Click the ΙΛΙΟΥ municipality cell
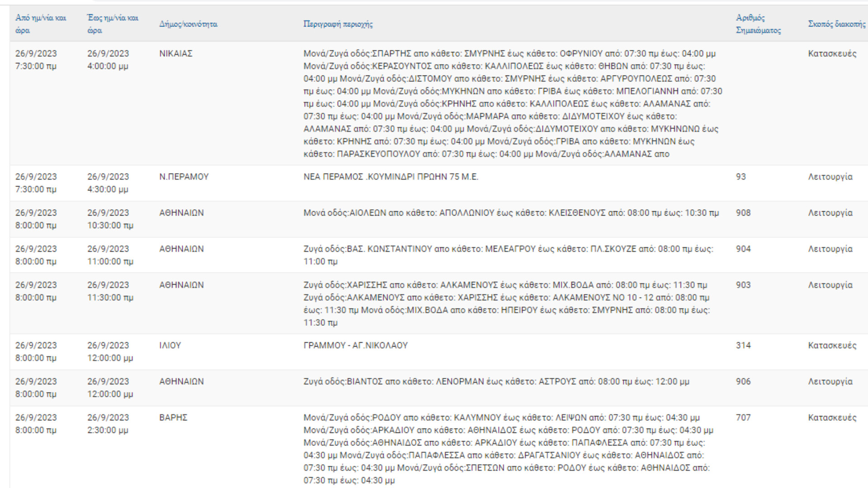The width and height of the screenshot is (868, 488). click(170, 345)
